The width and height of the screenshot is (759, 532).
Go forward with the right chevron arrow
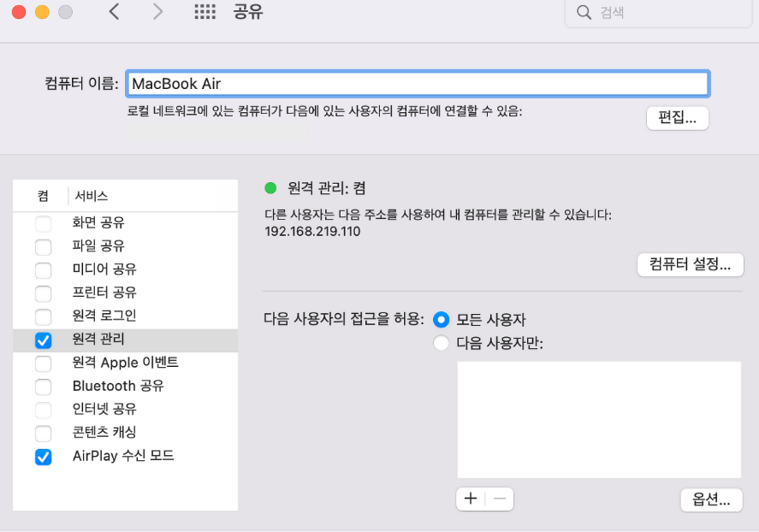pyautogui.click(x=157, y=11)
